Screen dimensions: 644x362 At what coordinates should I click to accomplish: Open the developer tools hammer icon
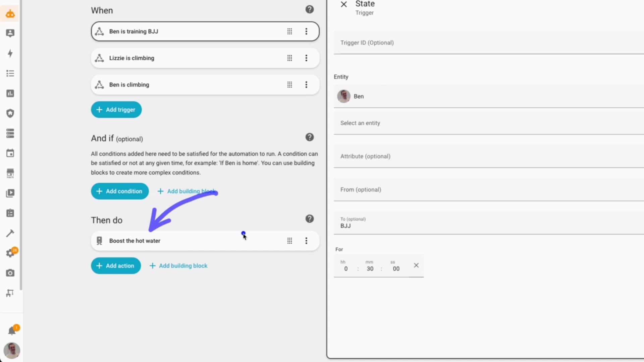click(10, 233)
